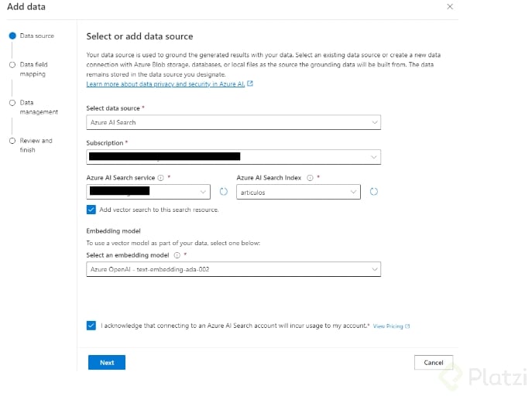
Task: Open the articulos search index dropdown
Action: [x=298, y=192]
